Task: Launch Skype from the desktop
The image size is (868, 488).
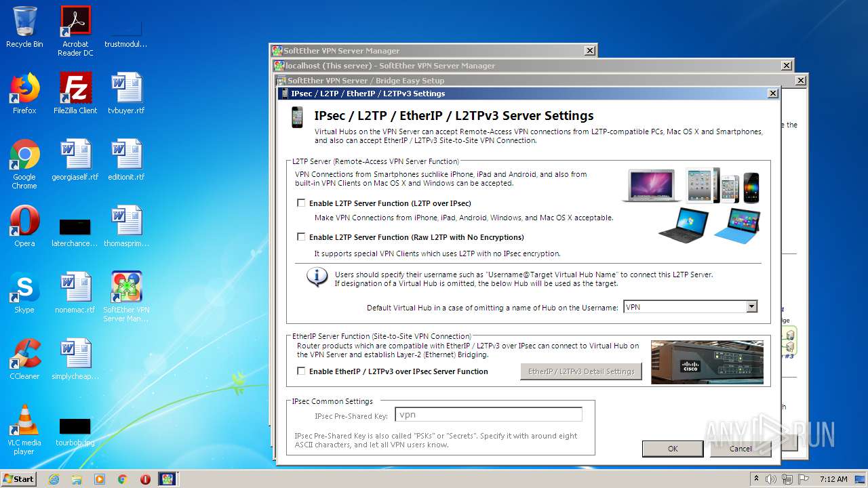Action: click(x=24, y=293)
